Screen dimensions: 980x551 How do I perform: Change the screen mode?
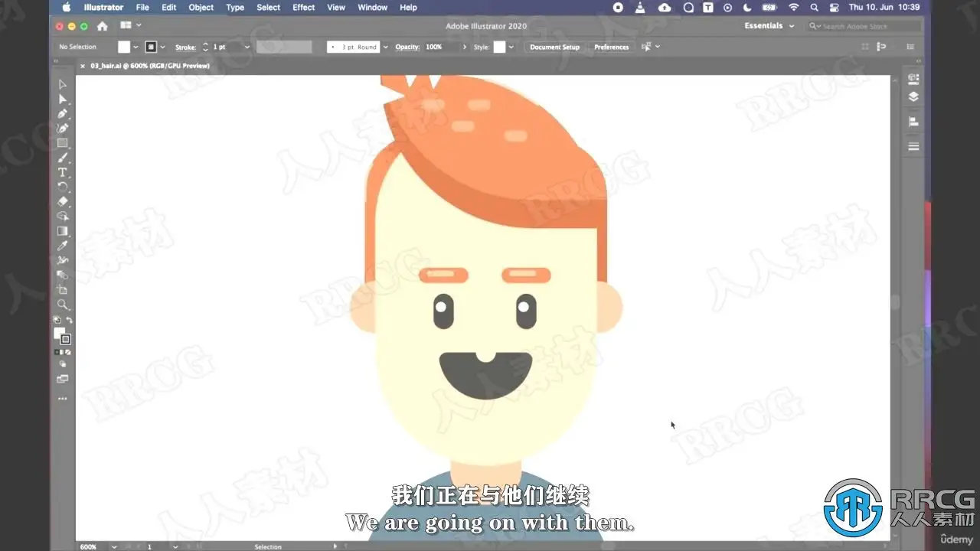63,379
